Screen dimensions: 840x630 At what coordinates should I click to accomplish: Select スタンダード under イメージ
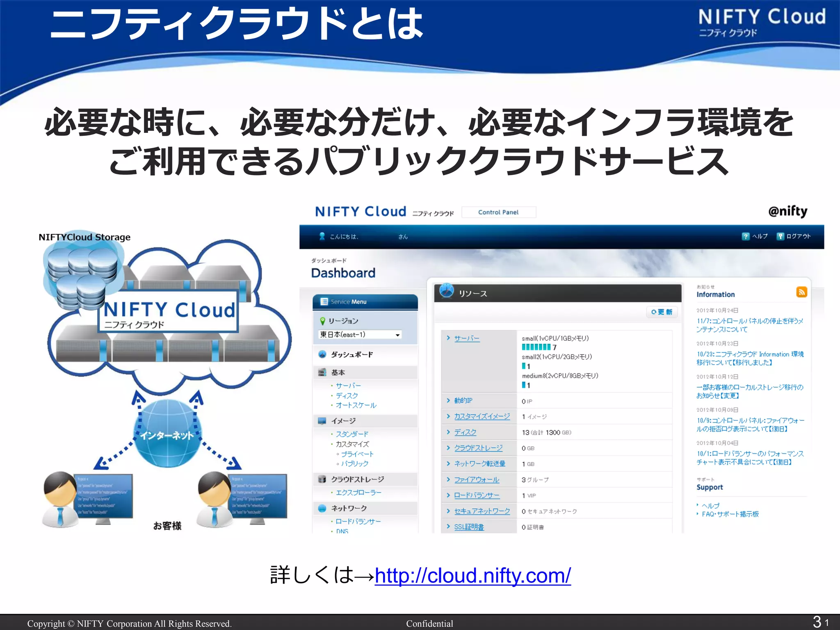(352, 434)
